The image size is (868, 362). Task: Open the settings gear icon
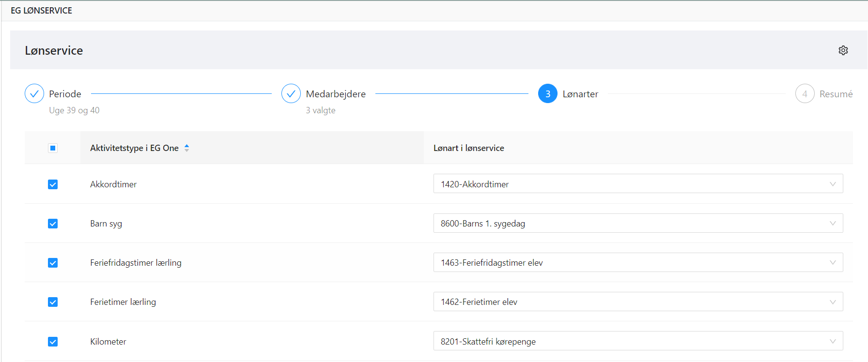pyautogui.click(x=843, y=50)
